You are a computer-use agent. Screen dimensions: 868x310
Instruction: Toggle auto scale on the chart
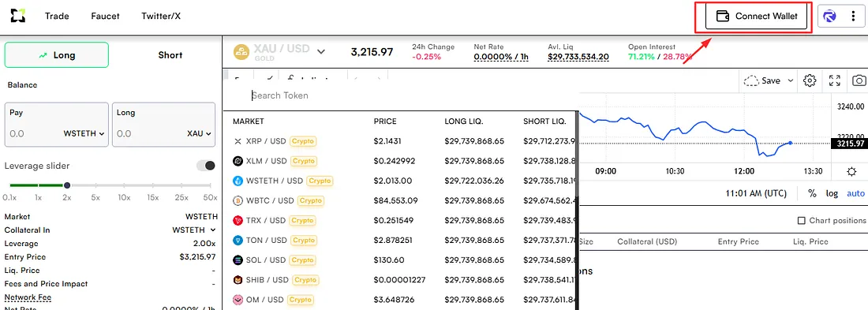pyautogui.click(x=855, y=193)
